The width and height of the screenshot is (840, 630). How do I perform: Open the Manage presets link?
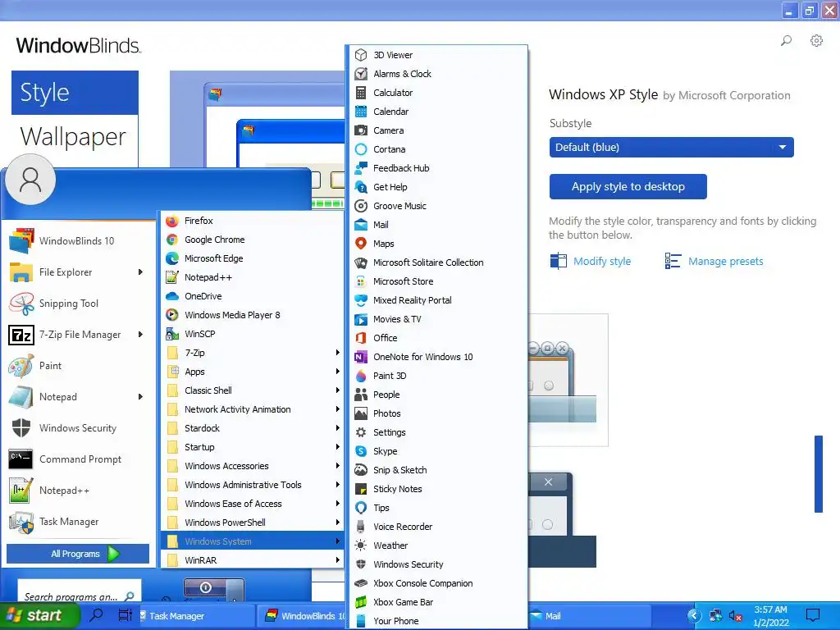(x=714, y=262)
